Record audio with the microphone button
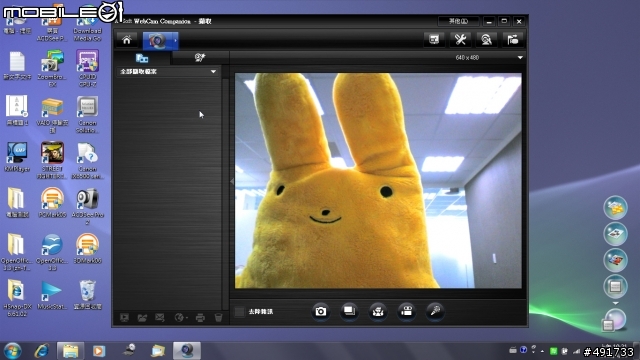The width and height of the screenshot is (640, 360). tap(435, 311)
